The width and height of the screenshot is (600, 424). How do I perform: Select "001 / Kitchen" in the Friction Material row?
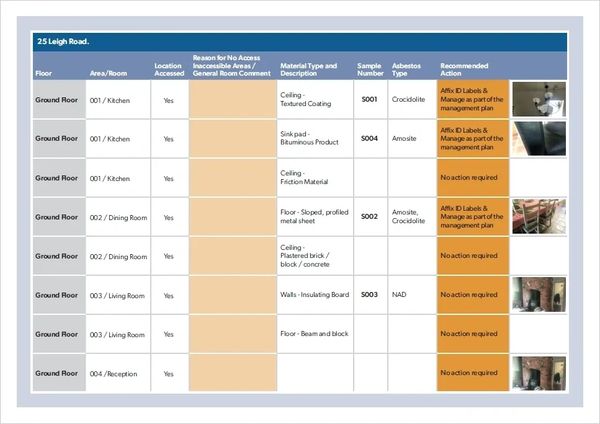pos(110,179)
